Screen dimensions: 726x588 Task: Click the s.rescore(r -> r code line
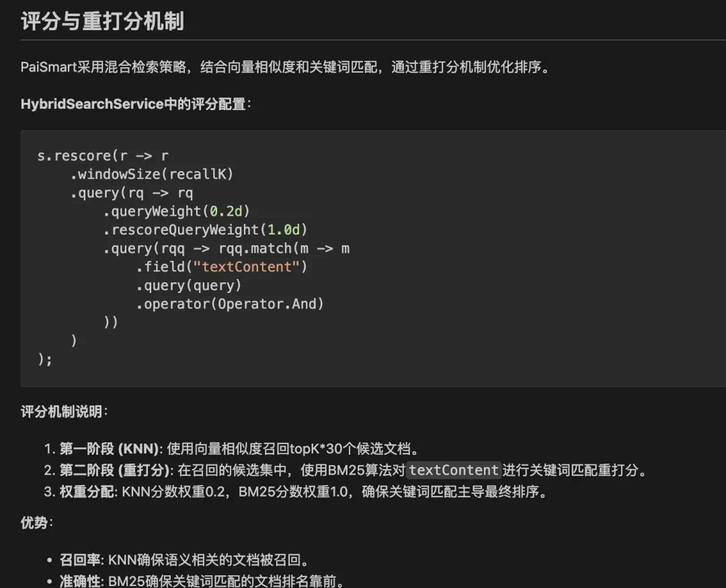[x=103, y=155]
